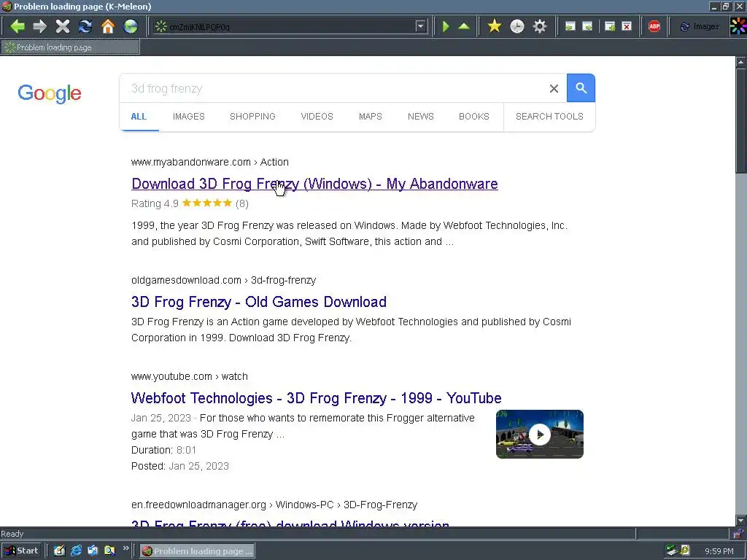Viewport: 747px width, 560px height.
Task: Expand quick launch overflow chevron
Action: pos(125,548)
